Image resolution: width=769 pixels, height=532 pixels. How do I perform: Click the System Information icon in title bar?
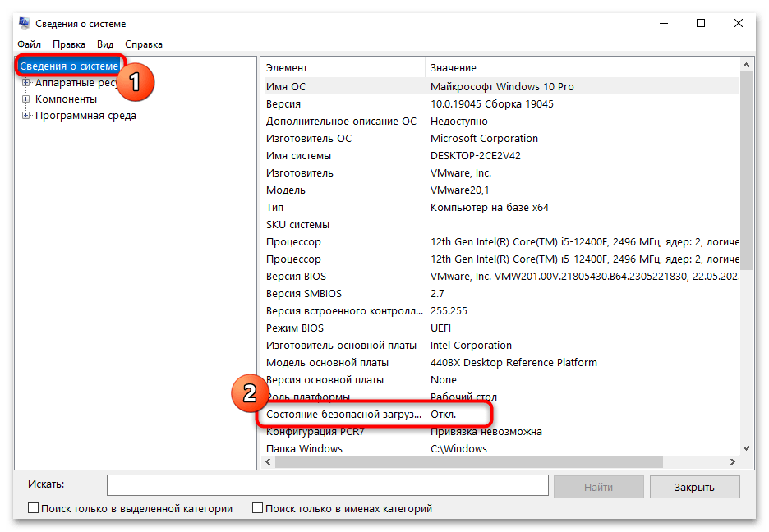[x=24, y=23]
